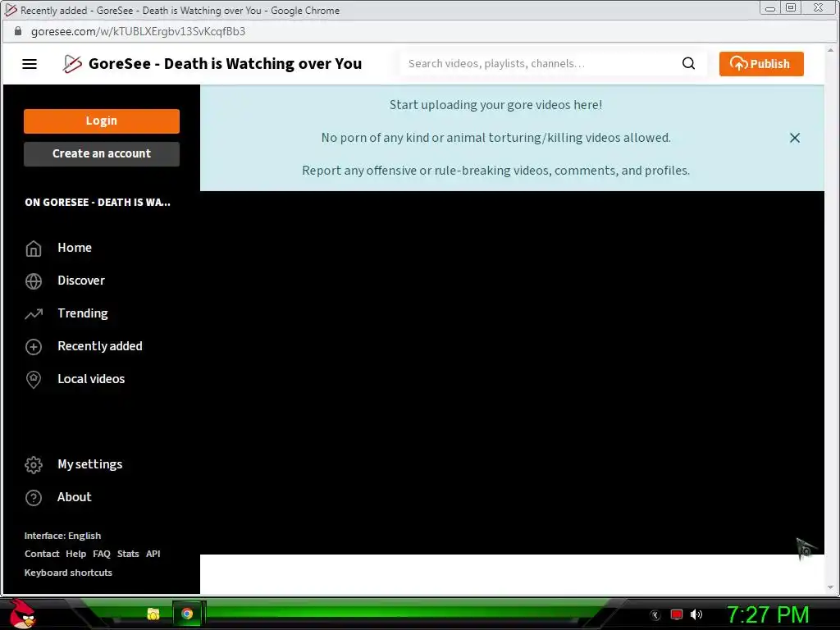This screenshot has height=630, width=840.
Task: Click the Recently added plus icon
Action: pos(33,347)
